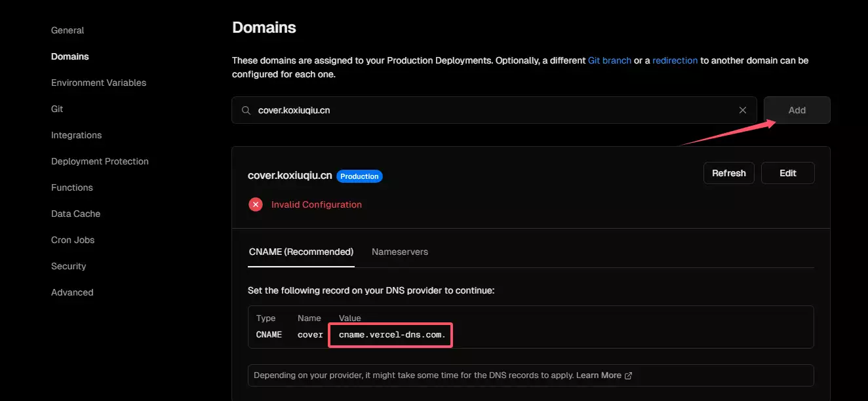
Task: Open the Learn More link
Action: click(x=599, y=375)
